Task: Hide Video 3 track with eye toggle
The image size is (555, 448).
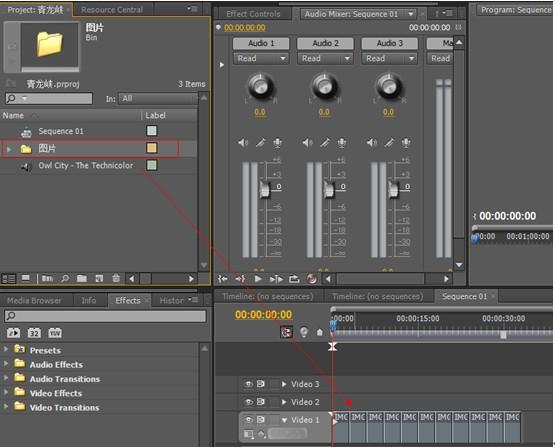Action: pos(249,384)
